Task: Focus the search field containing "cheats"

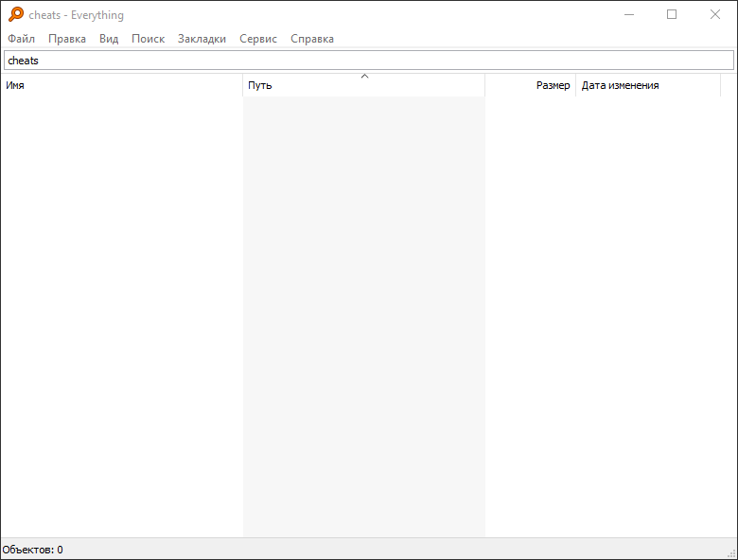Action: tap(369, 61)
